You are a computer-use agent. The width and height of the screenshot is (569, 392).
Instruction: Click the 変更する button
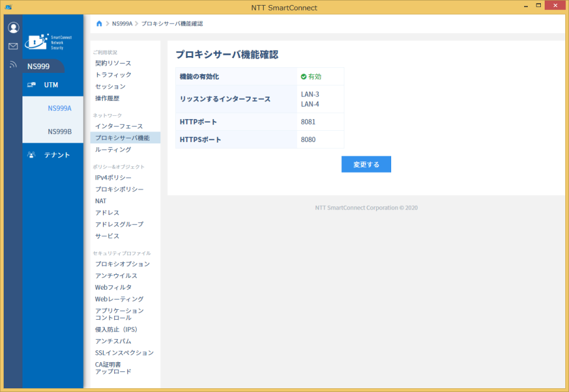[x=366, y=165]
